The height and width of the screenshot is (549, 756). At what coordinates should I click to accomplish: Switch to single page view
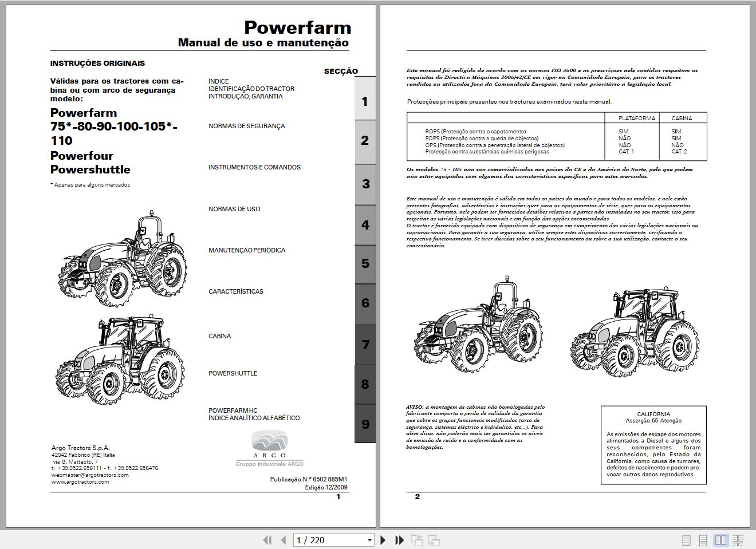(686, 540)
